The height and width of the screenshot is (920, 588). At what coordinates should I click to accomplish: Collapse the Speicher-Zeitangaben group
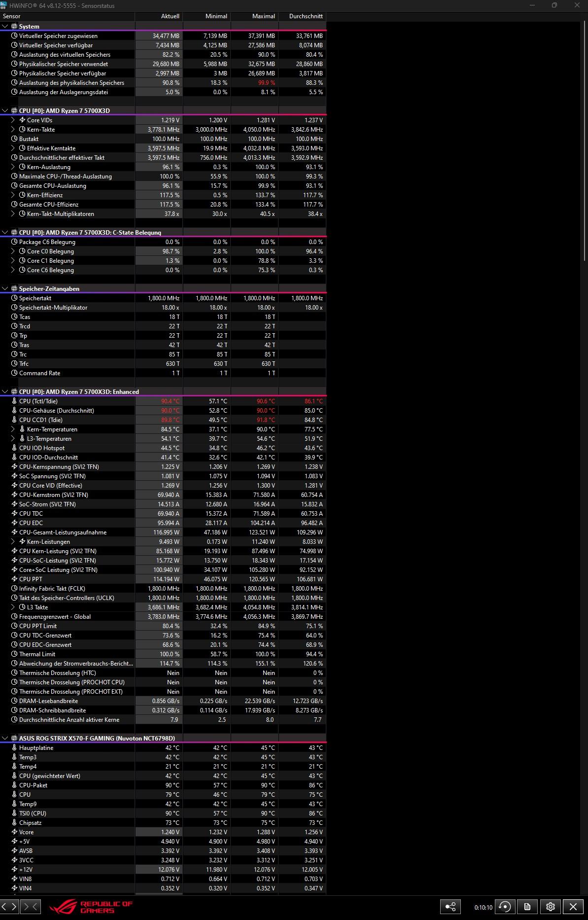(5, 288)
